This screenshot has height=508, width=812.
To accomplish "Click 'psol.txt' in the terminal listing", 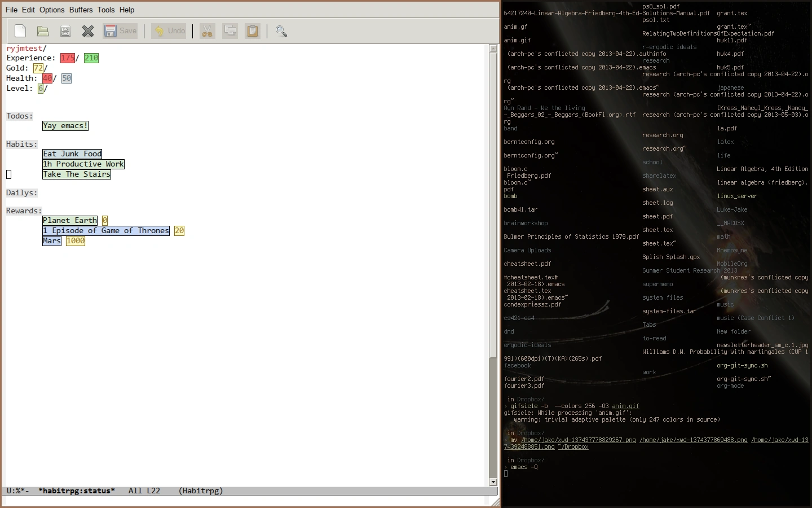I will pyautogui.click(x=656, y=20).
